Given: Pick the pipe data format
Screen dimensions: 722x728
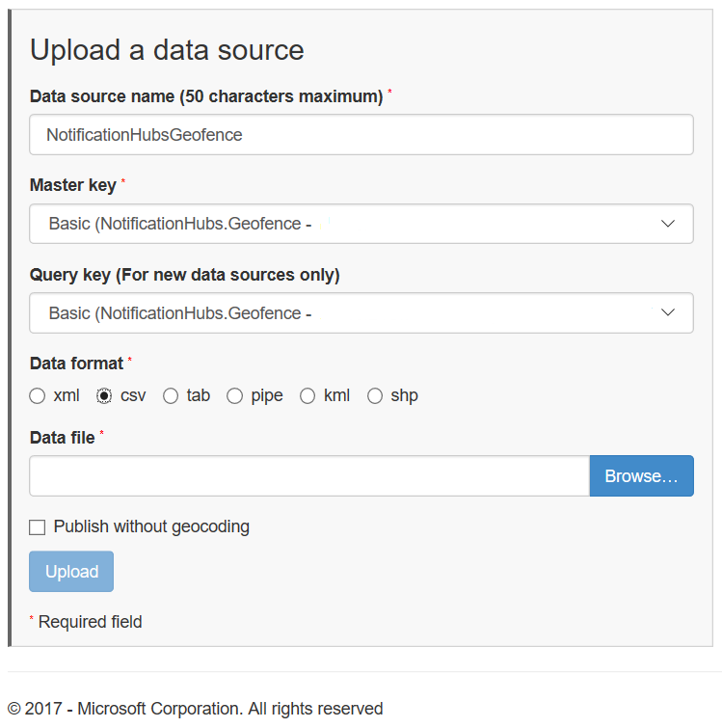Looking at the screenshot, I should 234,395.
